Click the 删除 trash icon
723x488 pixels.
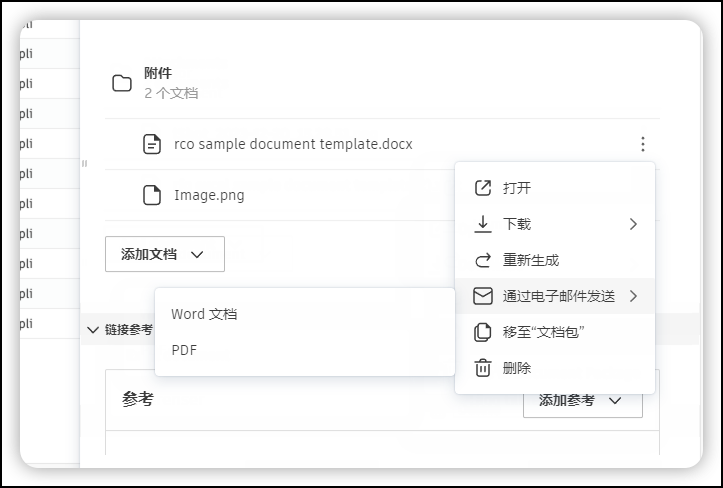[483, 368]
